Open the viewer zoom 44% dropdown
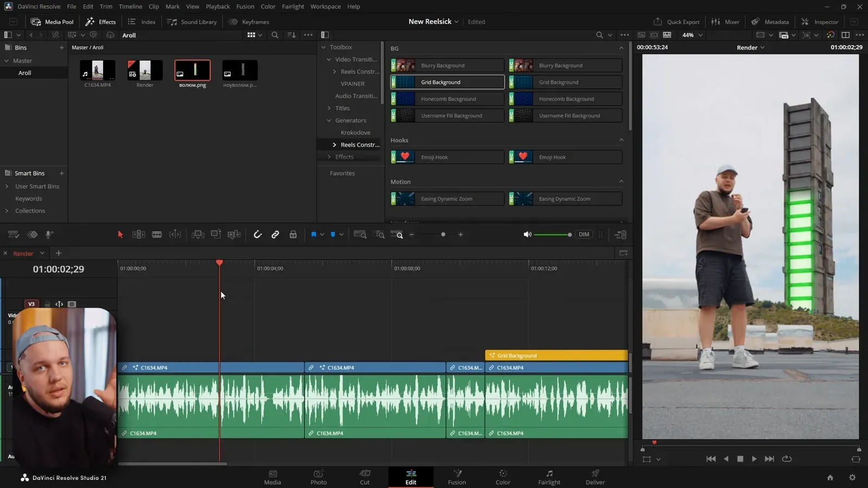This screenshot has height=488, width=868. [692, 35]
